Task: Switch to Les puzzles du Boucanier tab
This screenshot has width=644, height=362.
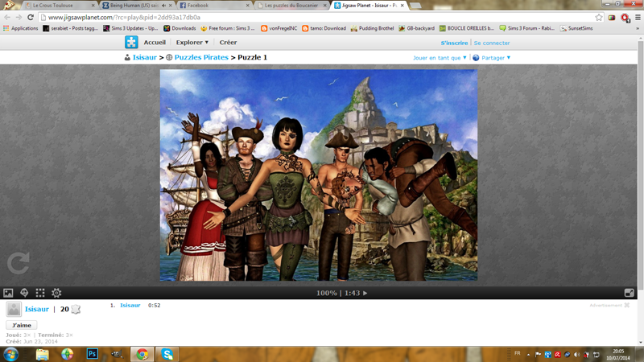Action: pyautogui.click(x=291, y=6)
